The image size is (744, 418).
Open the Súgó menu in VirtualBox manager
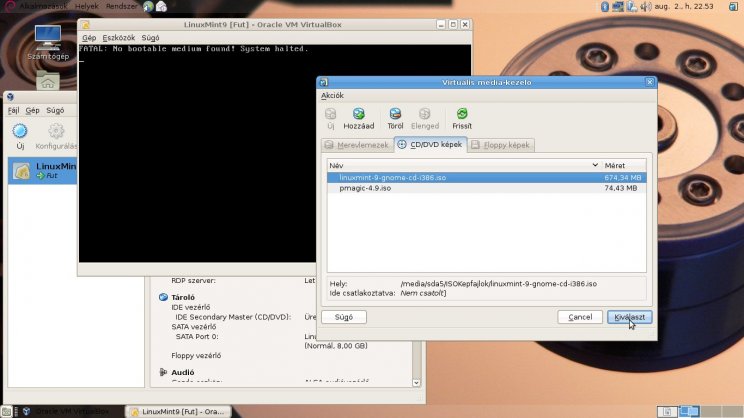click(55, 110)
